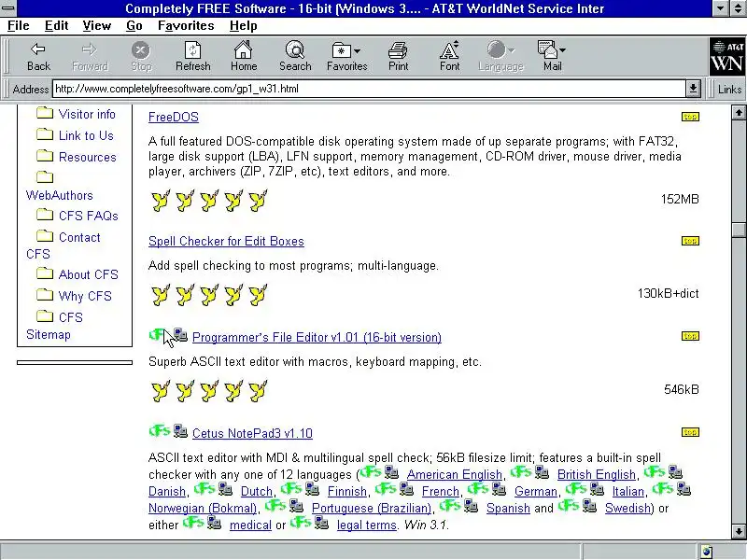
Task: Click the Link to Us folder icon
Action: click(45, 134)
